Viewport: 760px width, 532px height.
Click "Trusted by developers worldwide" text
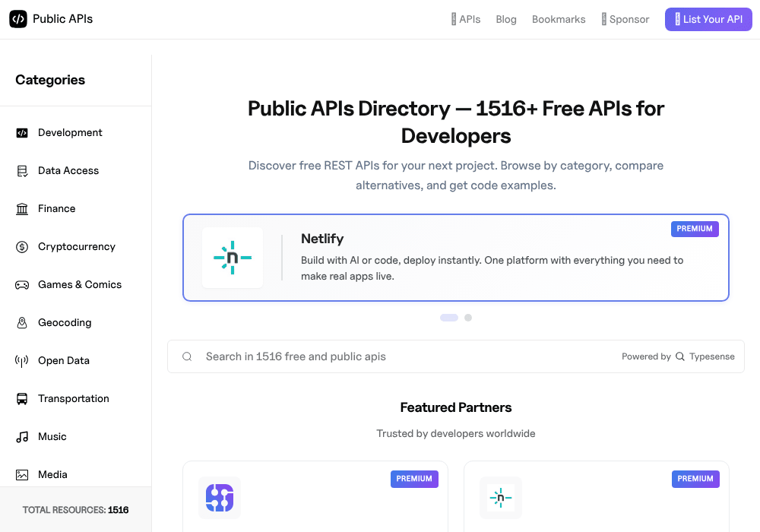pos(456,434)
